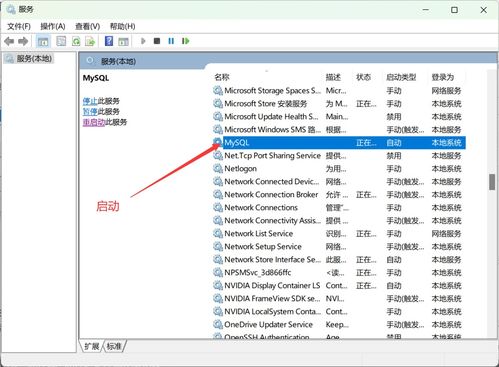Switch to the 标准 tab
The image size is (499, 367).
point(114,346)
